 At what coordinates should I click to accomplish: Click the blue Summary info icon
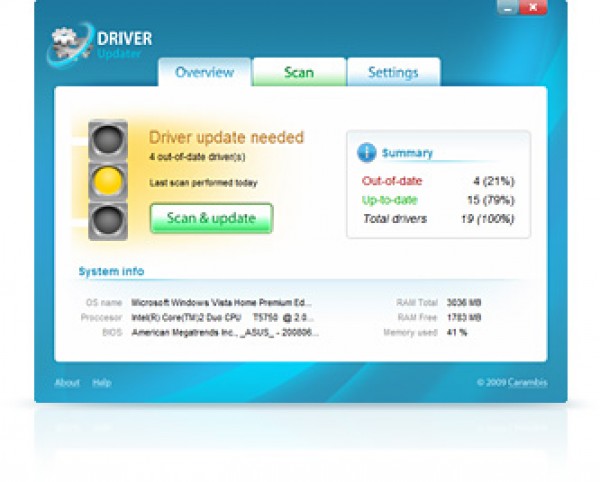[366, 153]
